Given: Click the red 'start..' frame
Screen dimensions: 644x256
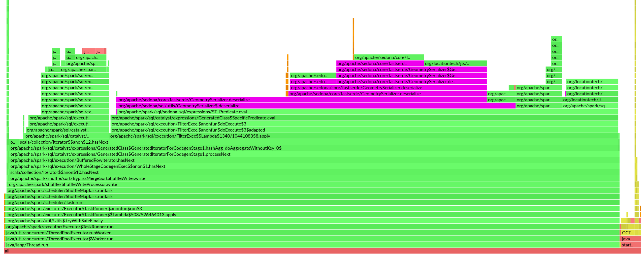Looking at the screenshot, I should pos(631,245).
